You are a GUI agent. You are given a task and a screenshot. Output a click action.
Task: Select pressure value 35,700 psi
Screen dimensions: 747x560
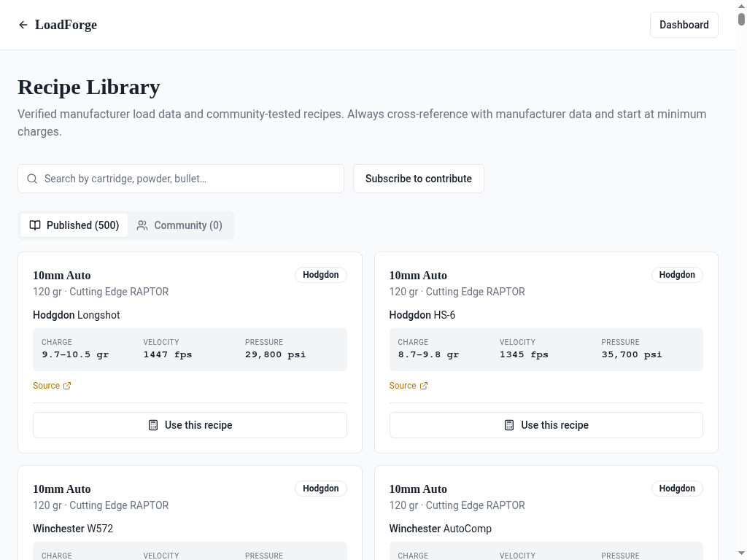[x=632, y=354]
